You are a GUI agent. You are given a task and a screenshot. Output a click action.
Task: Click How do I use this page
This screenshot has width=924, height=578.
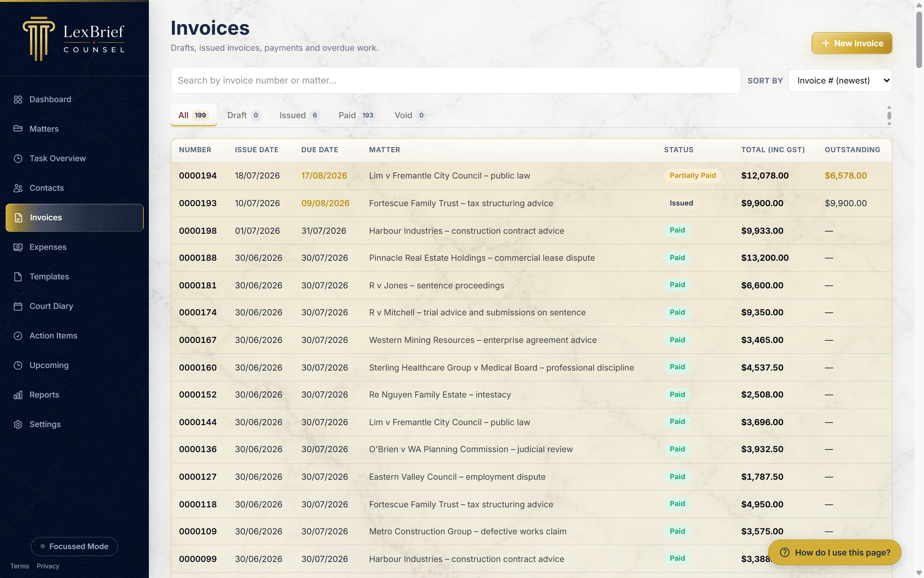tap(835, 552)
